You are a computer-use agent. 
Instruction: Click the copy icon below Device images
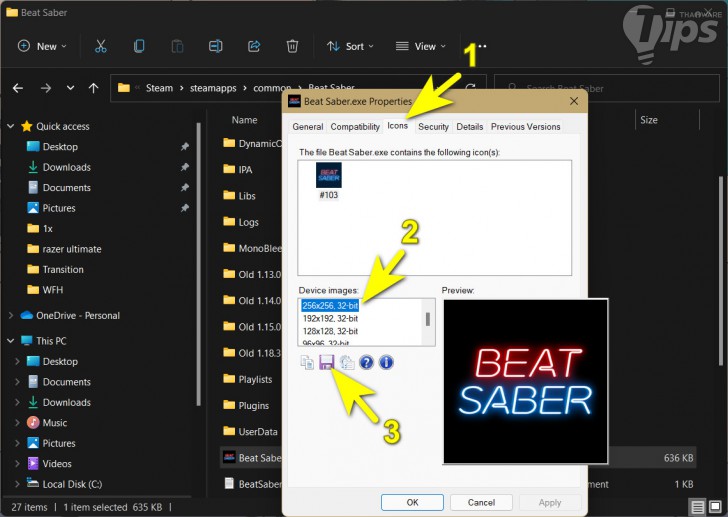pos(307,362)
